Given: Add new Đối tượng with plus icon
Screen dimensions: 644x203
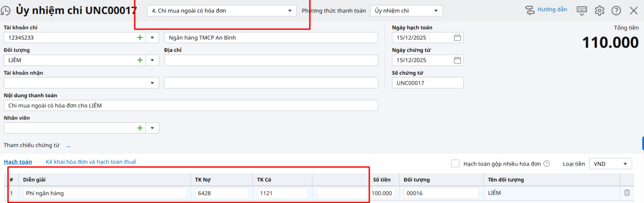Looking at the screenshot, I should pos(140,60).
